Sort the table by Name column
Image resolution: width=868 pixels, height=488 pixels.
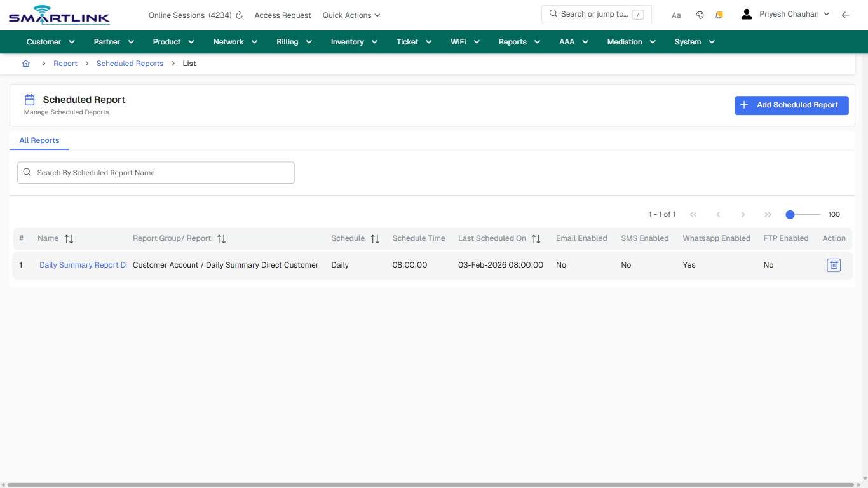point(69,238)
